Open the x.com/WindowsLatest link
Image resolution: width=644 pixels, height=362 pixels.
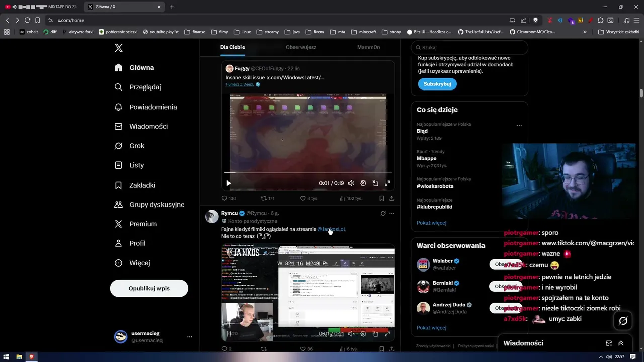click(295, 77)
